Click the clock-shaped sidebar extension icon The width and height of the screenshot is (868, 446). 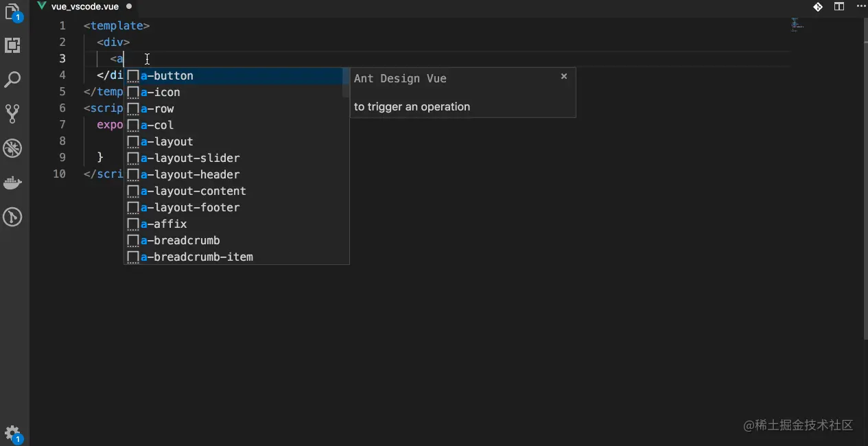(x=13, y=217)
